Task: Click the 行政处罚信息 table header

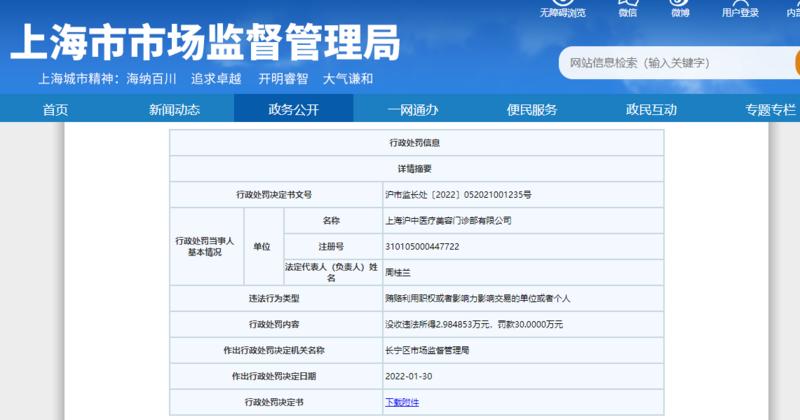Action: [416, 142]
